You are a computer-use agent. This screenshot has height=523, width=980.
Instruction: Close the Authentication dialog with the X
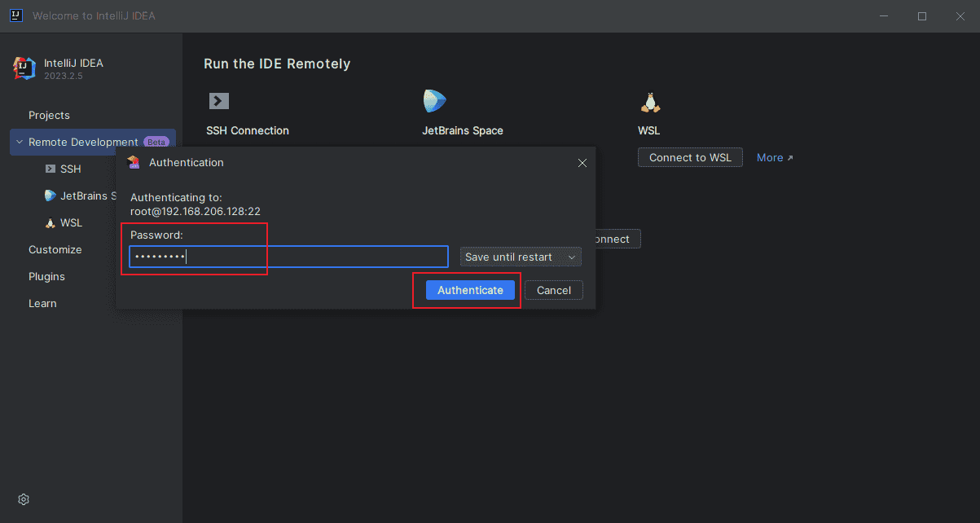pos(582,163)
